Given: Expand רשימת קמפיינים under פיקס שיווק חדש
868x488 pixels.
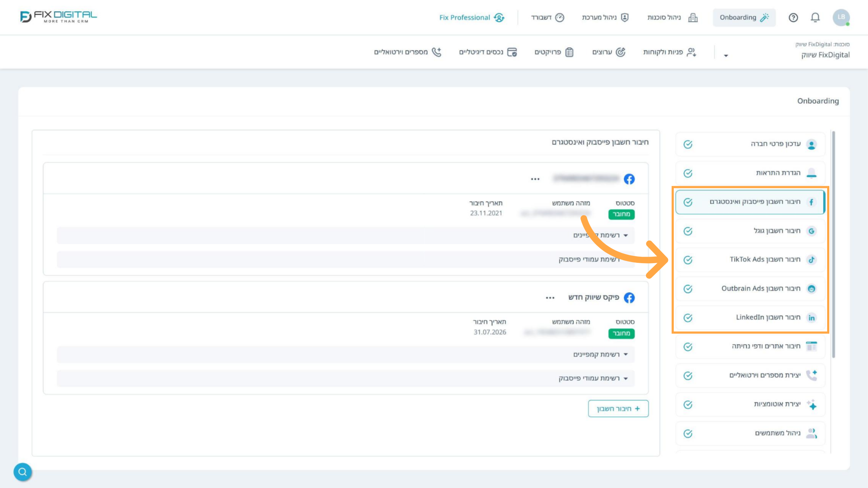Looking at the screenshot, I should pyautogui.click(x=600, y=354).
